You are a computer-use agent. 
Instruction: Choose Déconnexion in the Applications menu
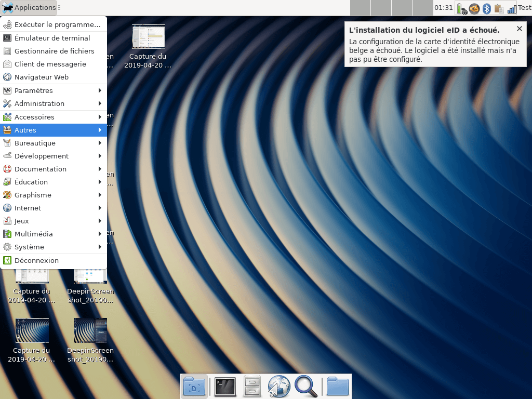point(54,260)
